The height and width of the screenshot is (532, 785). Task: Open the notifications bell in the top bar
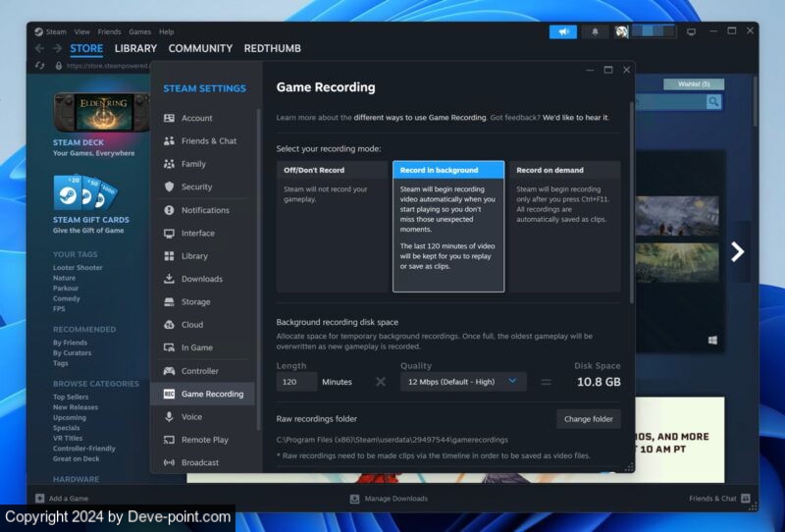595,31
